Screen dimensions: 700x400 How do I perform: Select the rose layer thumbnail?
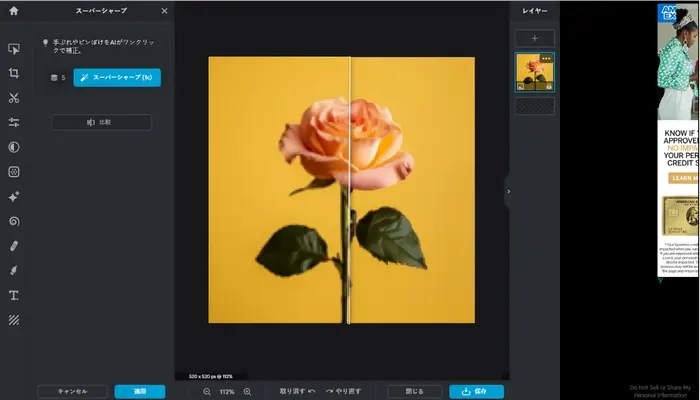point(535,72)
